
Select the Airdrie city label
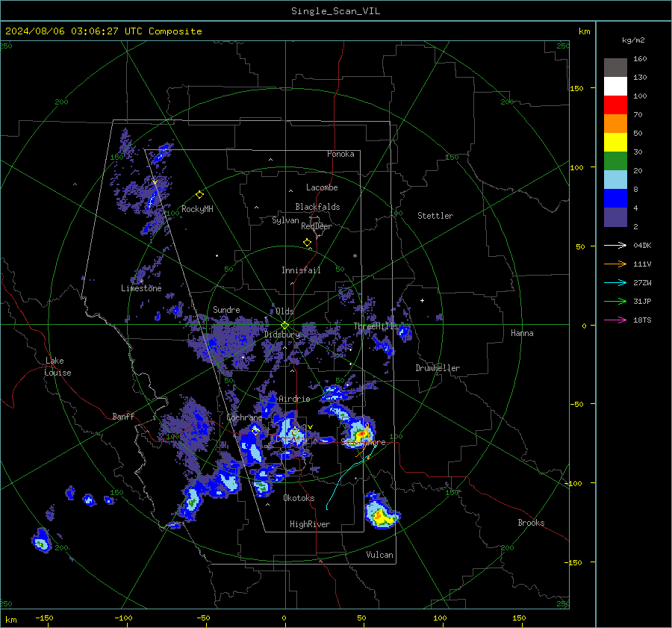294,399
